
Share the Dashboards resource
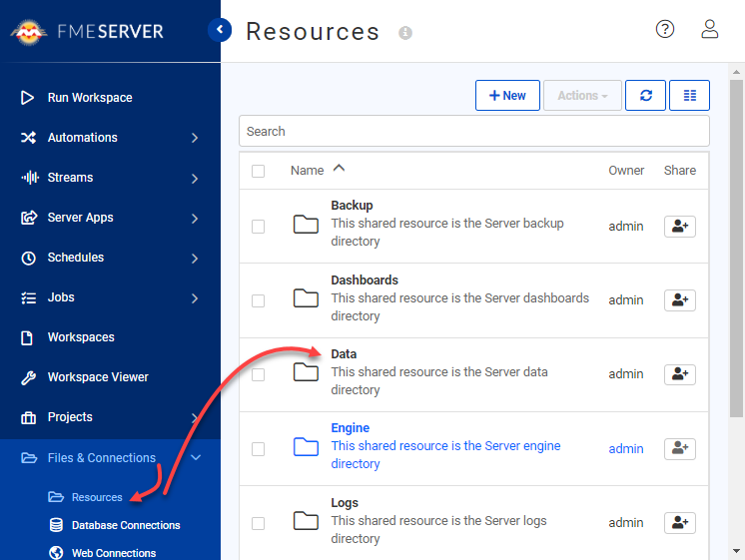[x=680, y=300]
